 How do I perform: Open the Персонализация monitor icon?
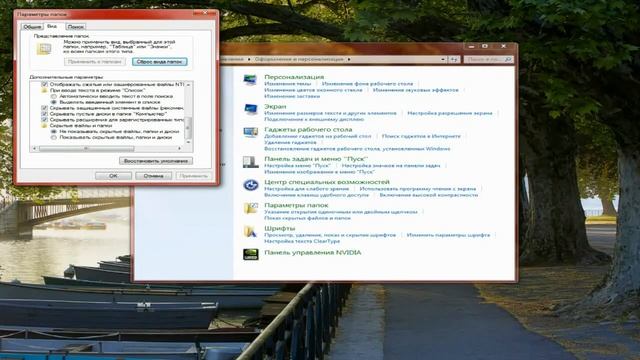[250, 80]
